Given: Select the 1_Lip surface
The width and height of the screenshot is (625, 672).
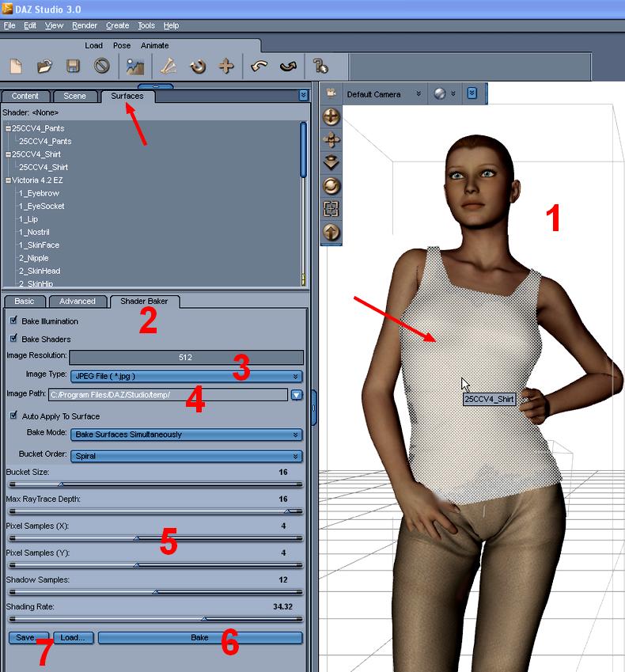Looking at the screenshot, I should click(x=28, y=219).
